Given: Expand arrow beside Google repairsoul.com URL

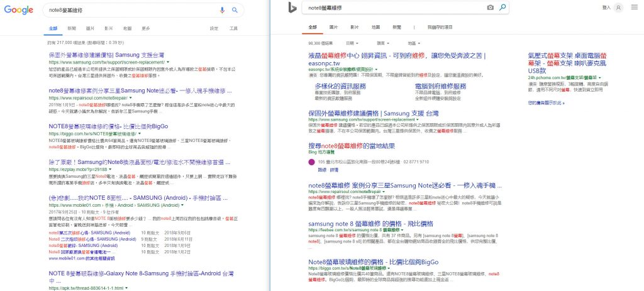Looking at the screenshot, I should point(131,98).
